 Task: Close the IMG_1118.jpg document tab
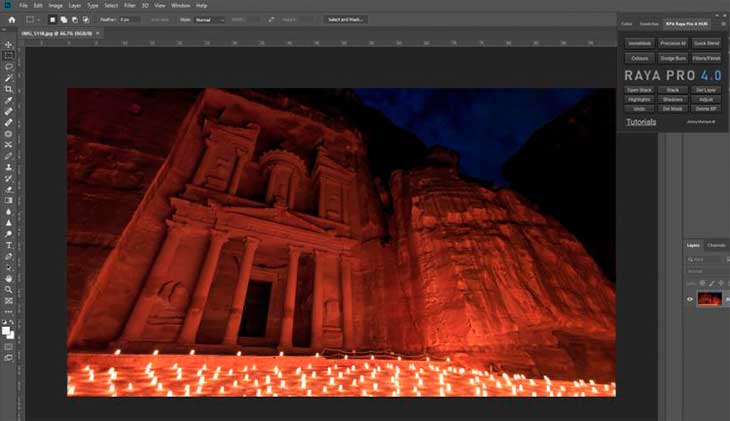(97, 34)
